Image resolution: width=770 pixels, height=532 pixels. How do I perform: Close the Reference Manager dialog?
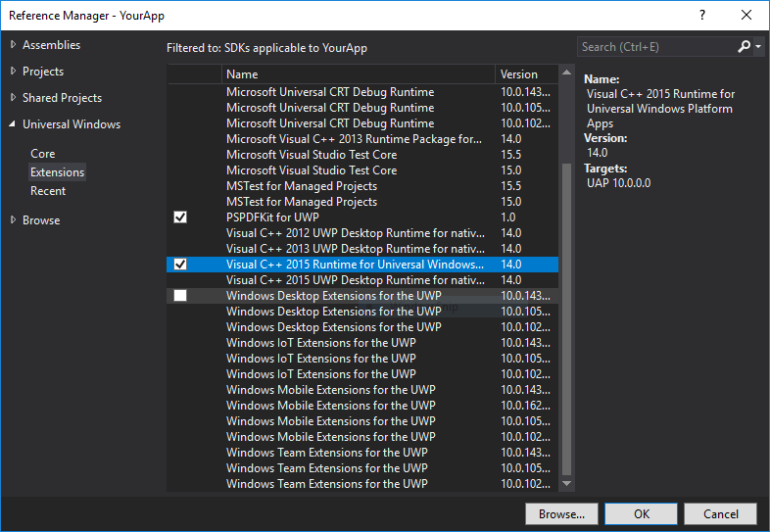coord(747,15)
